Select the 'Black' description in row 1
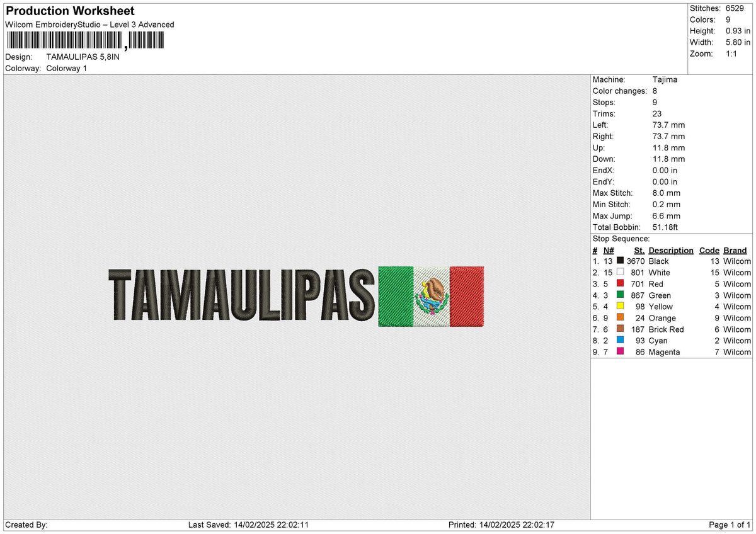 658,261
